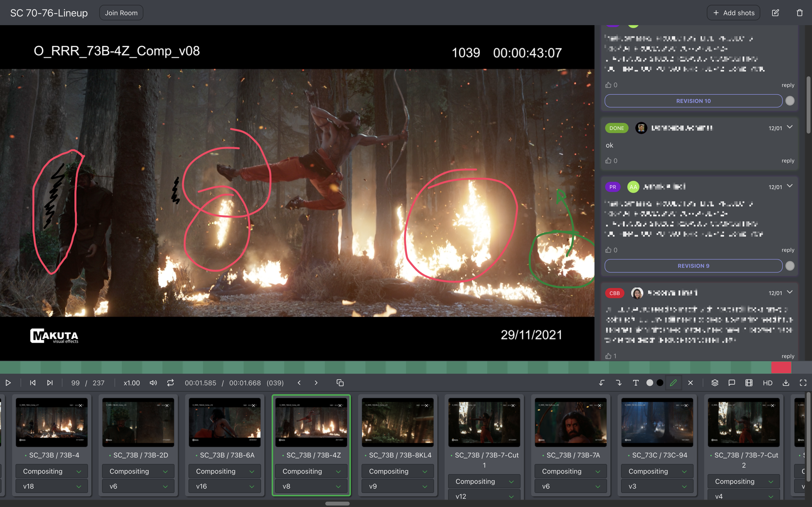Delete playlist with trash icon

800,13
